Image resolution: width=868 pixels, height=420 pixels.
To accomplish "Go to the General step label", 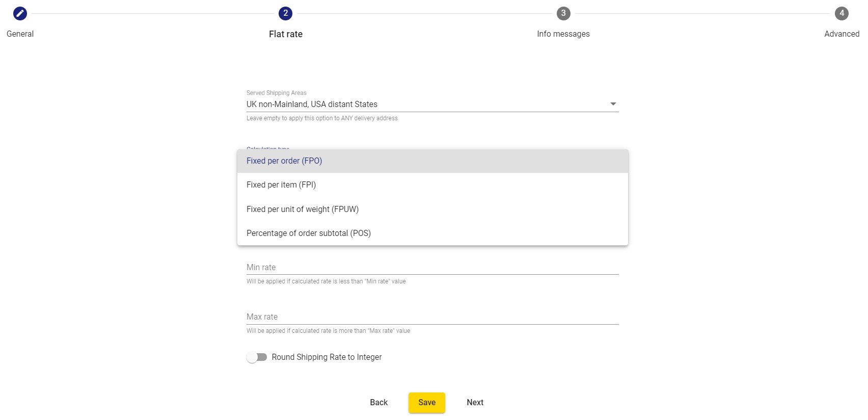I will (20, 34).
